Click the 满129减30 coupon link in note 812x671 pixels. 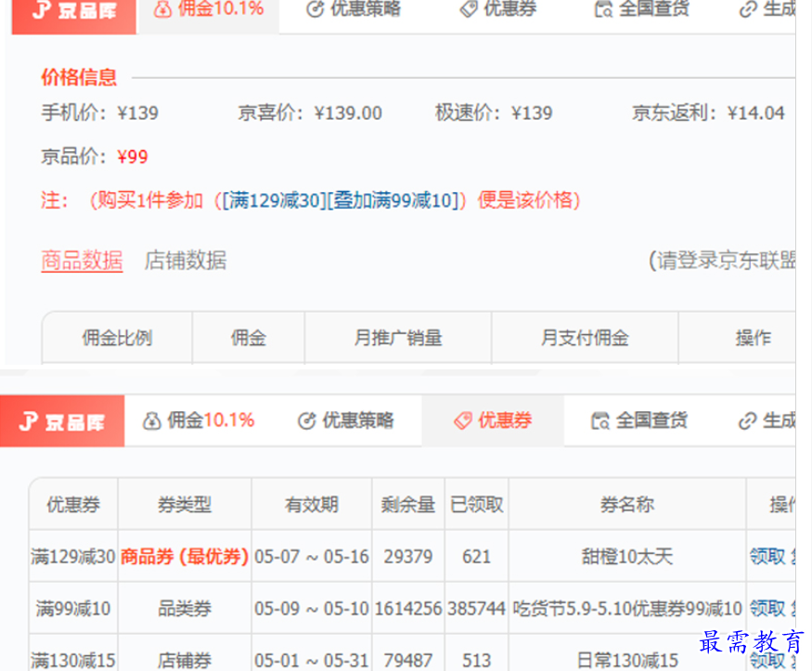[274, 200]
